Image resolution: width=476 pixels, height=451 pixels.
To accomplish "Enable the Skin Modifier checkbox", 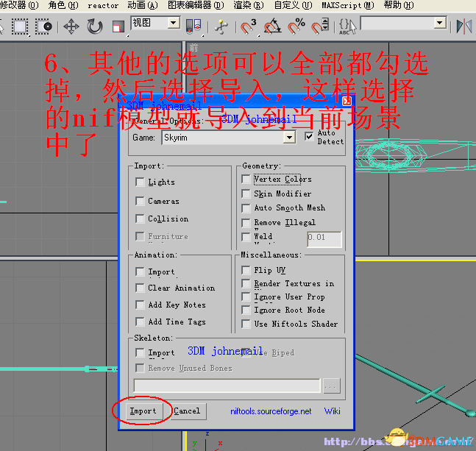I will (246, 193).
